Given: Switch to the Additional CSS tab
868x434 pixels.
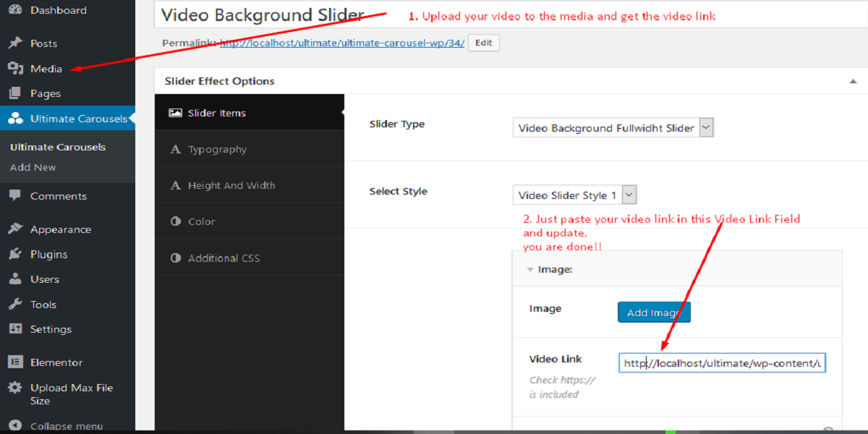Looking at the screenshot, I should (250, 258).
